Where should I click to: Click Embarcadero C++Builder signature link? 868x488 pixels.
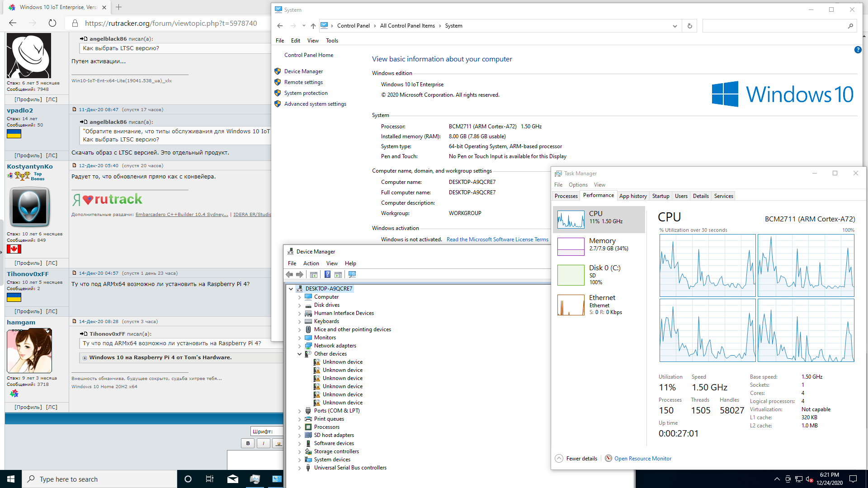click(182, 215)
